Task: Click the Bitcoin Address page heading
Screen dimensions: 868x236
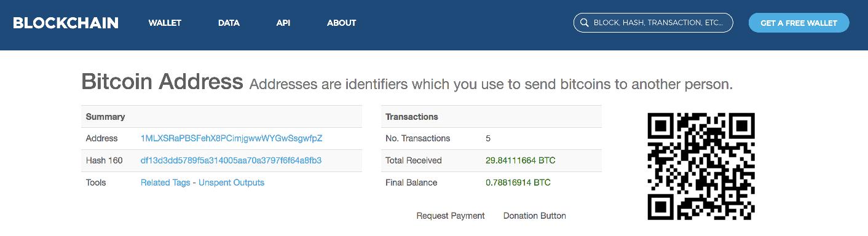Action: click(x=162, y=82)
